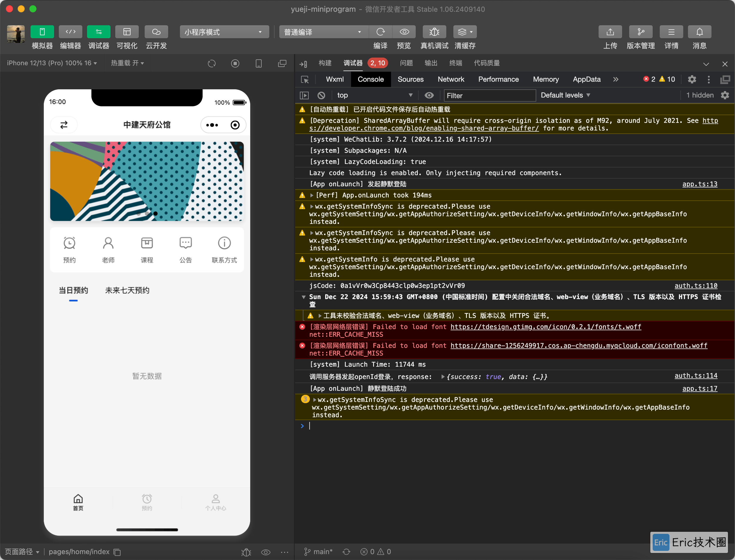Undock devtools into separate window
This screenshot has height=560, width=735.
[725, 79]
